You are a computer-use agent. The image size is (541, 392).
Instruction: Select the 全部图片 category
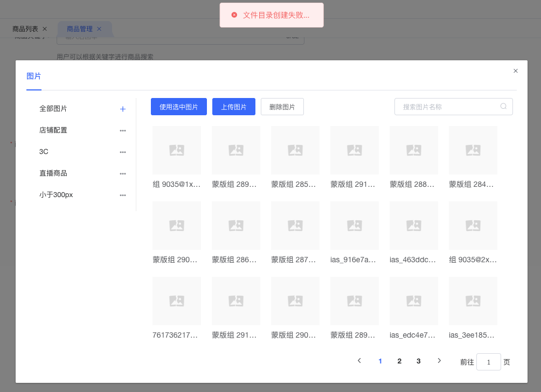[x=53, y=109]
